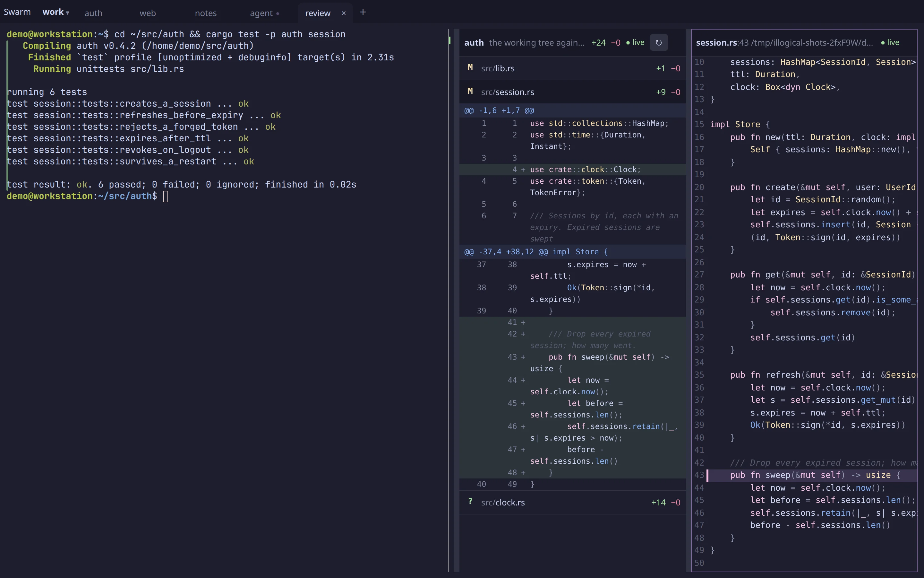Click the +24 additions count in the auth header
924x578 pixels.
tap(598, 42)
